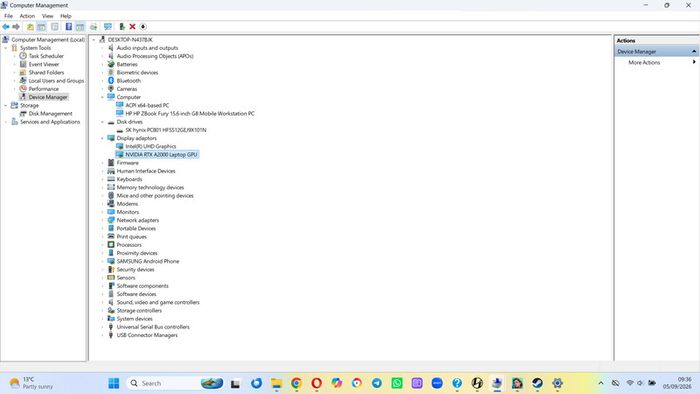This screenshot has height=394, width=700.
Task: Select Biometric devices category
Action: pyautogui.click(x=137, y=72)
